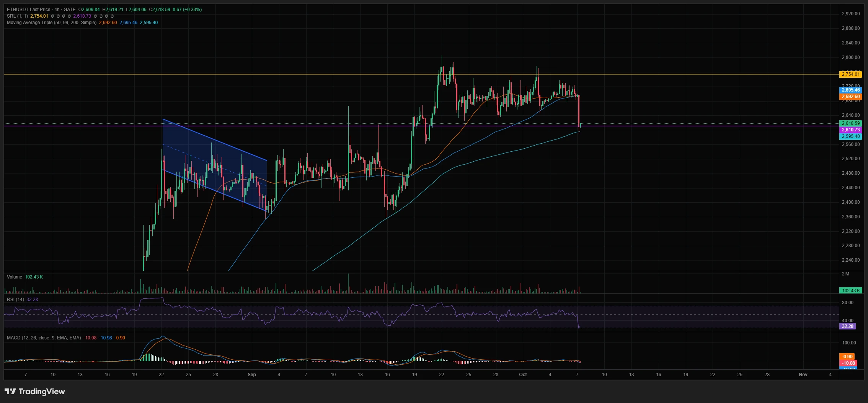
Task: Select the MACD (12, 26, close, 9) legend
Action: [44, 338]
